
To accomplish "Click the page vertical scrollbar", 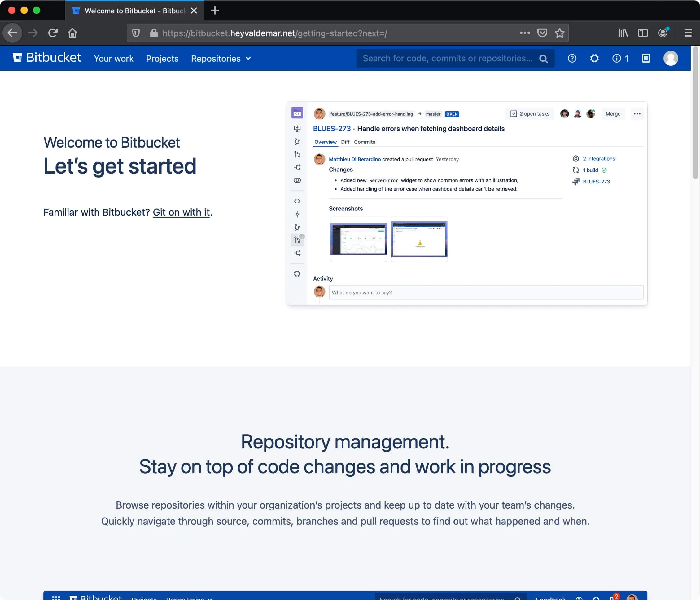I will [x=696, y=113].
